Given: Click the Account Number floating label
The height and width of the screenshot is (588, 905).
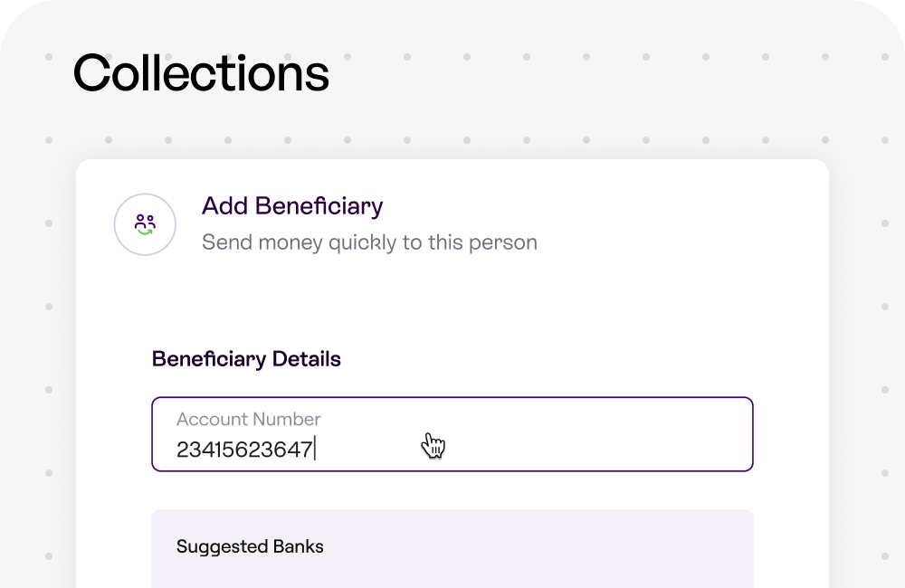Looking at the screenshot, I should (248, 419).
